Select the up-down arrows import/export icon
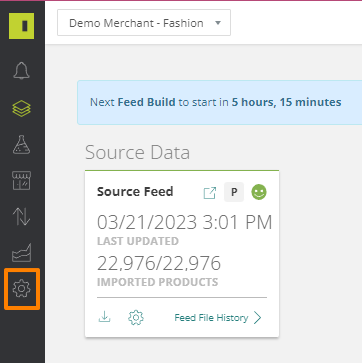 pos(21,216)
